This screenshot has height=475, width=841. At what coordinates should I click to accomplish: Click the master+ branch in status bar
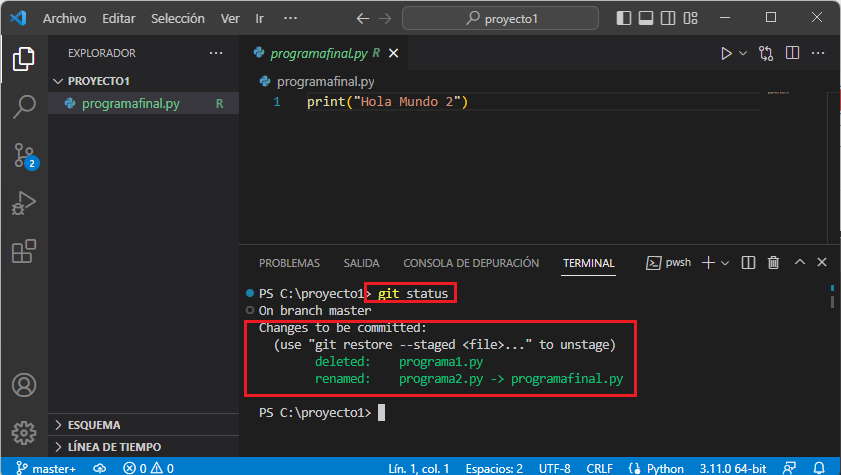click(x=46, y=468)
